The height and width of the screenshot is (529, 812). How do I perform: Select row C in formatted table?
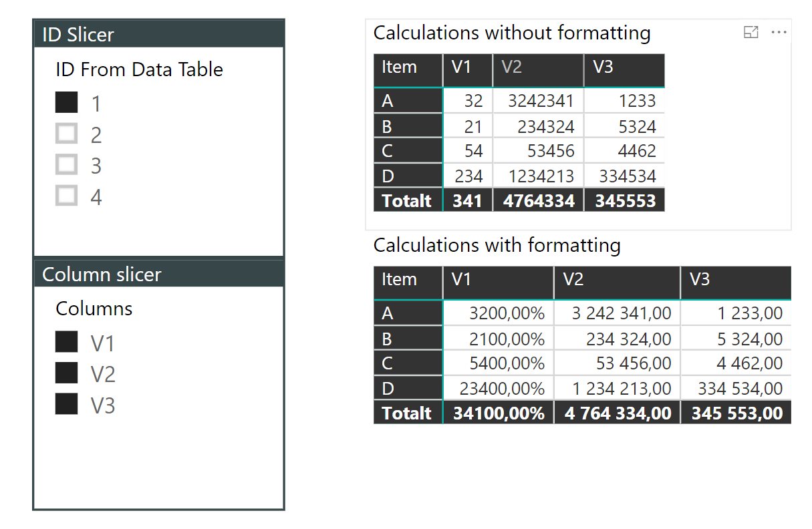408,363
